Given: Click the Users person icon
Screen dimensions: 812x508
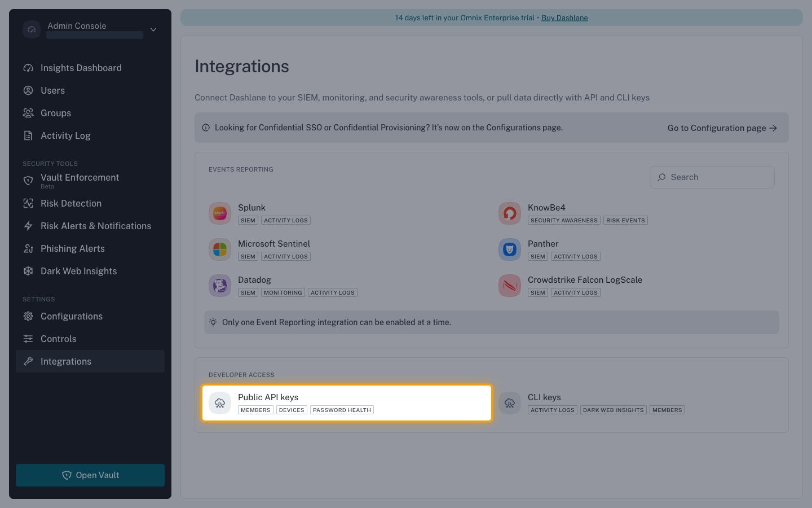Looking at the screenshot, I should [x=28, y=90].
